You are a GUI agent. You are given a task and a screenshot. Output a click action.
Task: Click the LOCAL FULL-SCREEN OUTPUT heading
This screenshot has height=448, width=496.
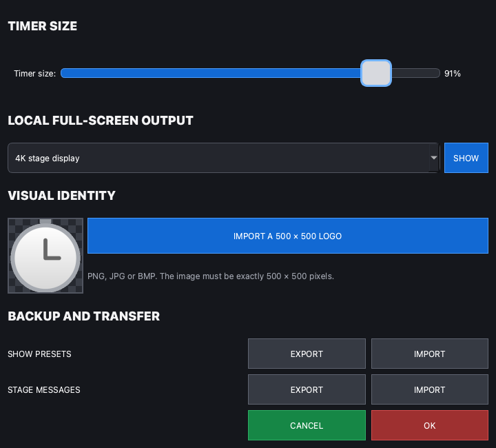click(x=101, y=120)
